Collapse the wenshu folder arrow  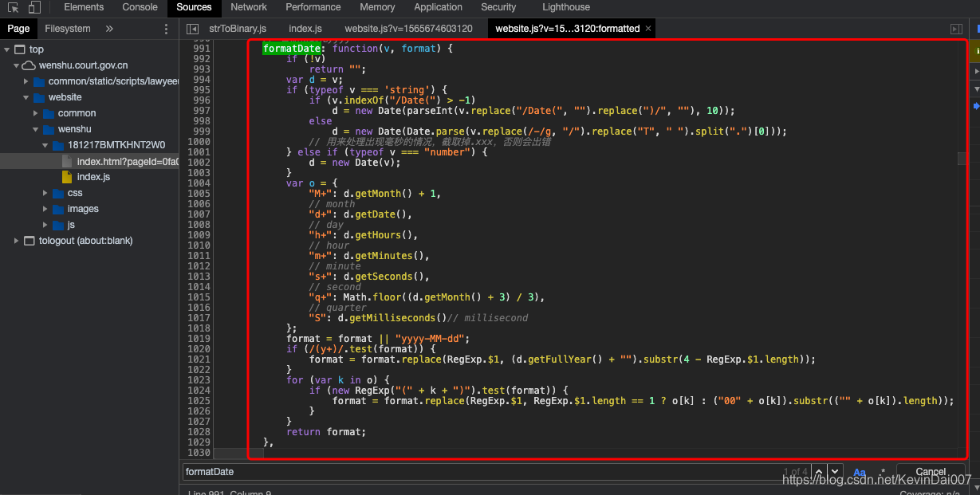[36, 129]
